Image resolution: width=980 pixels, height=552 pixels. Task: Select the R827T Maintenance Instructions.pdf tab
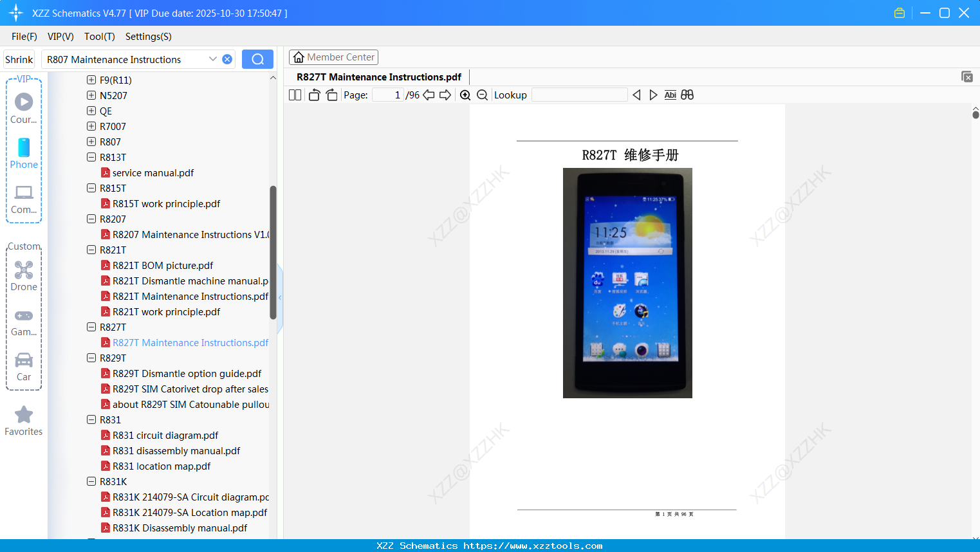point(378,77)
